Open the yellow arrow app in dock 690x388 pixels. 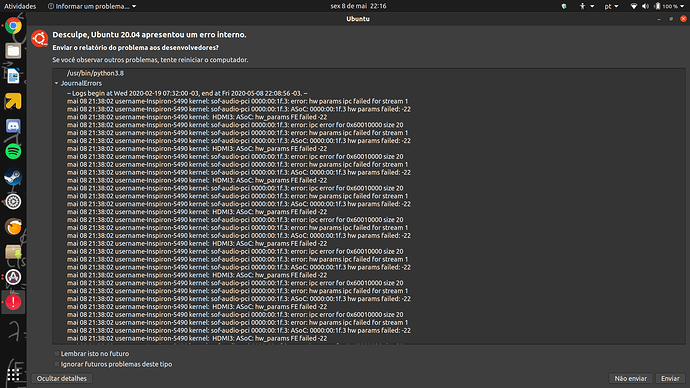(13, 101)
